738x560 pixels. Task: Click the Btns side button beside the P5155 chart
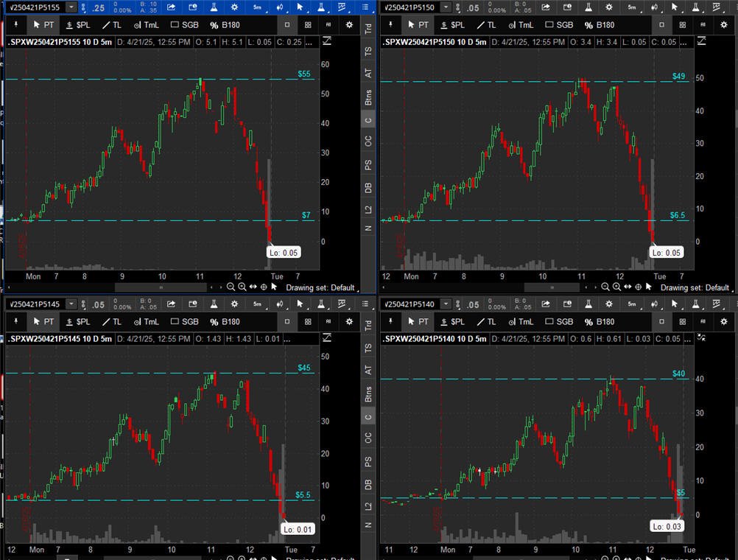tap(368, 97)
